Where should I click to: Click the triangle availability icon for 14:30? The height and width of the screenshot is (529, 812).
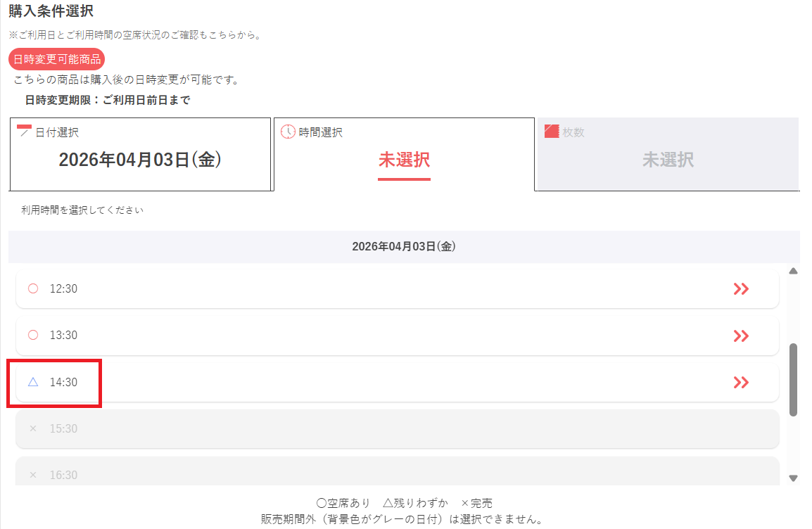[32, 382]
